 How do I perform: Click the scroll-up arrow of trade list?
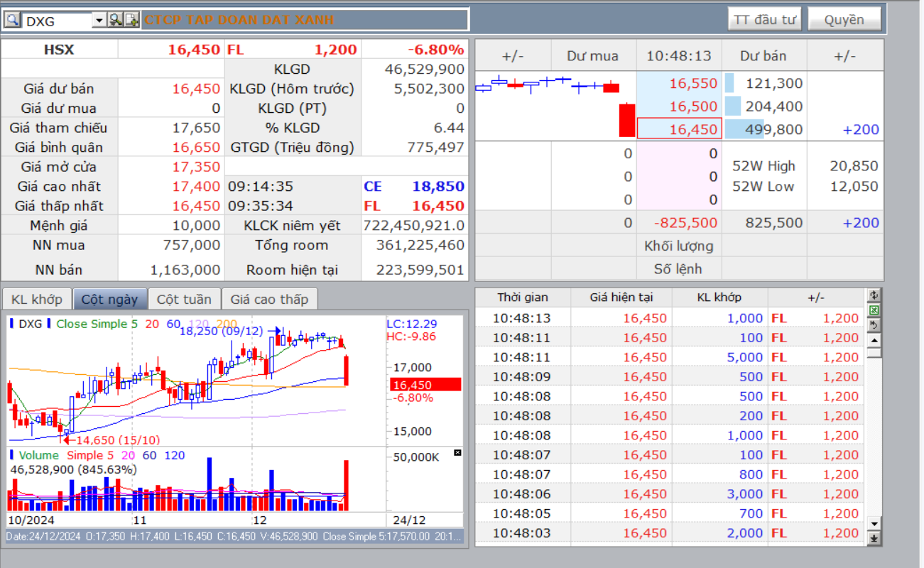pyautogui.click(x=874, y=339)
